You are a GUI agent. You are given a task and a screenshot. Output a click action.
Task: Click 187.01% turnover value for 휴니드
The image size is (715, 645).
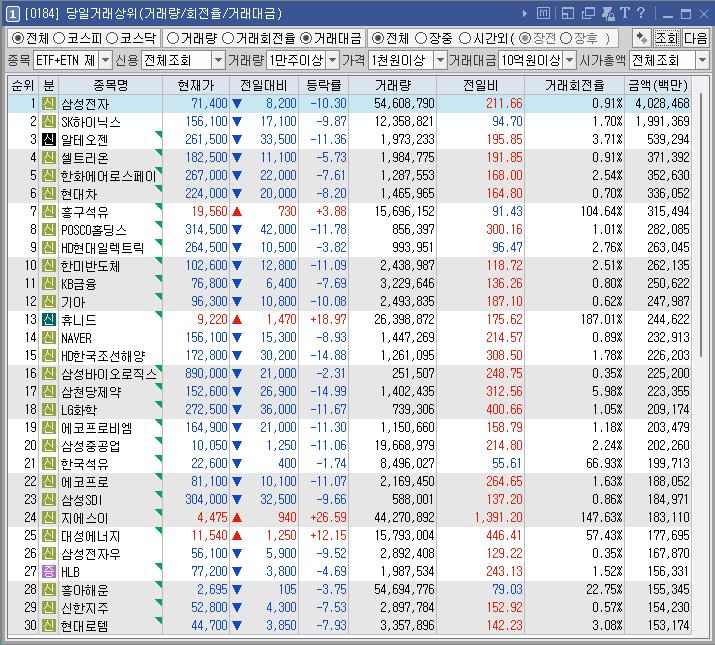(601, 320)
